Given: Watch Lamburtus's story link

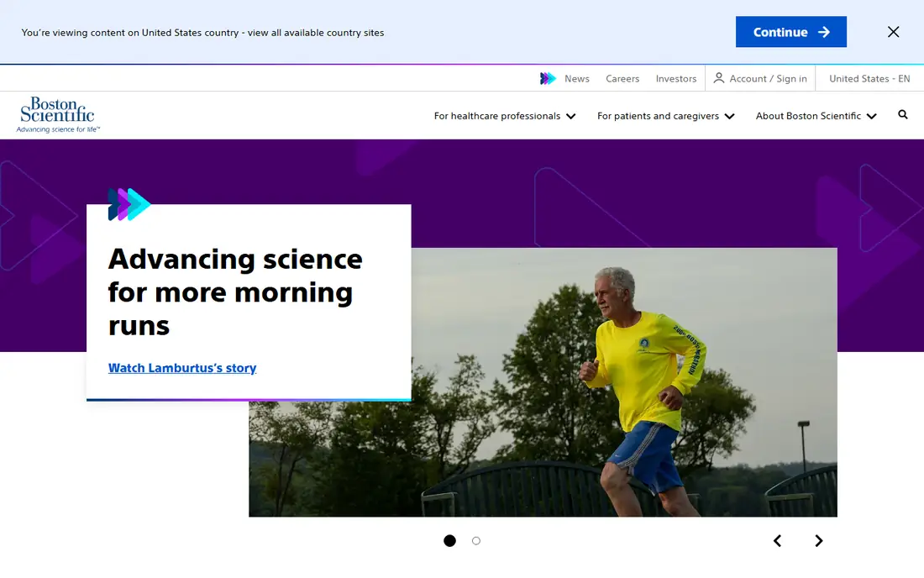Looking at the screenshot, I should (182, 368).
